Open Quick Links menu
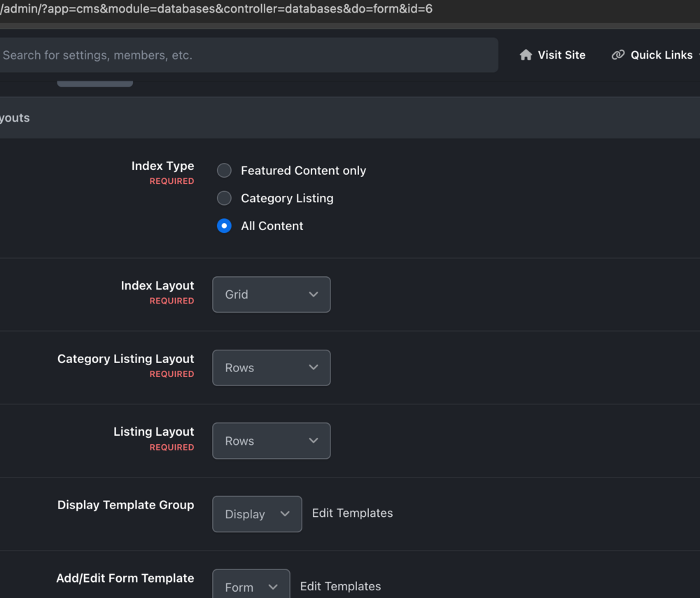 click(x=654, y=55)
